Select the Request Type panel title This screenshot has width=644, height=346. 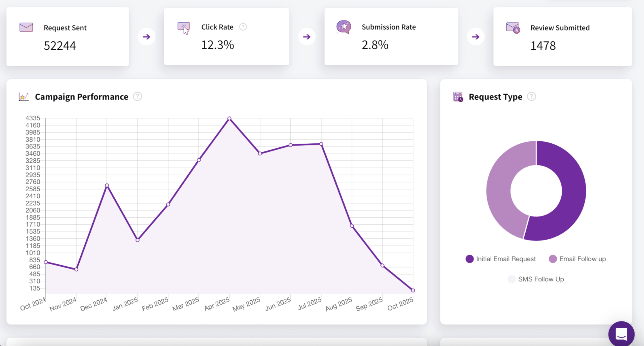[x=495, y=97]
